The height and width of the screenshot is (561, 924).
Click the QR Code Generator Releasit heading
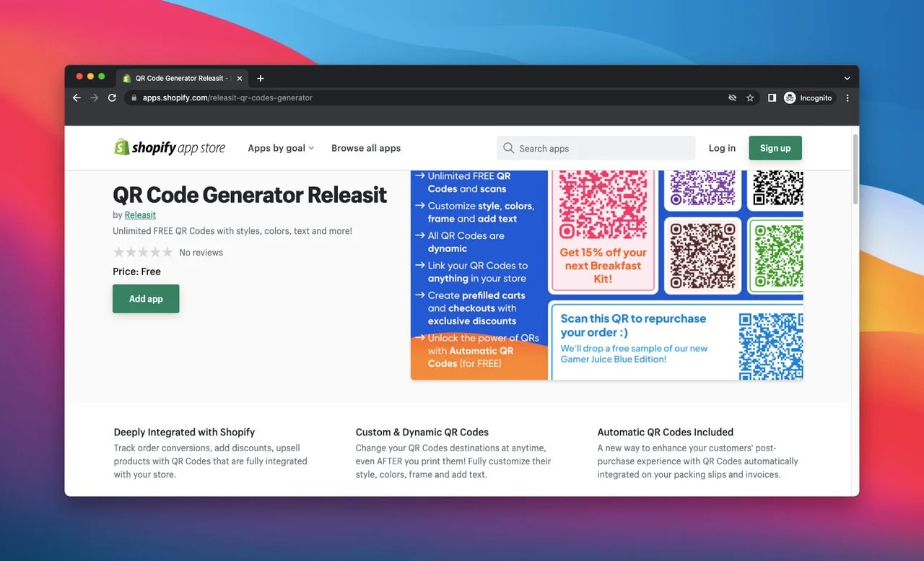coord(250,195)
